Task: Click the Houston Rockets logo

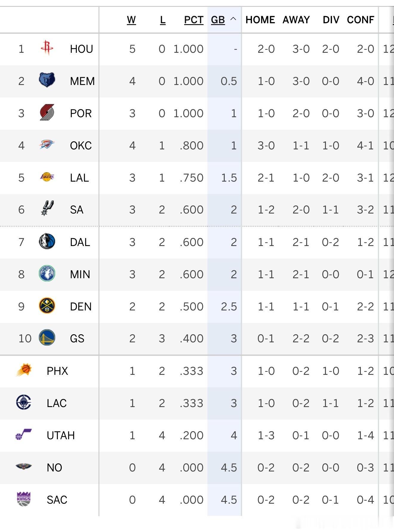Action: click(47, 48)
